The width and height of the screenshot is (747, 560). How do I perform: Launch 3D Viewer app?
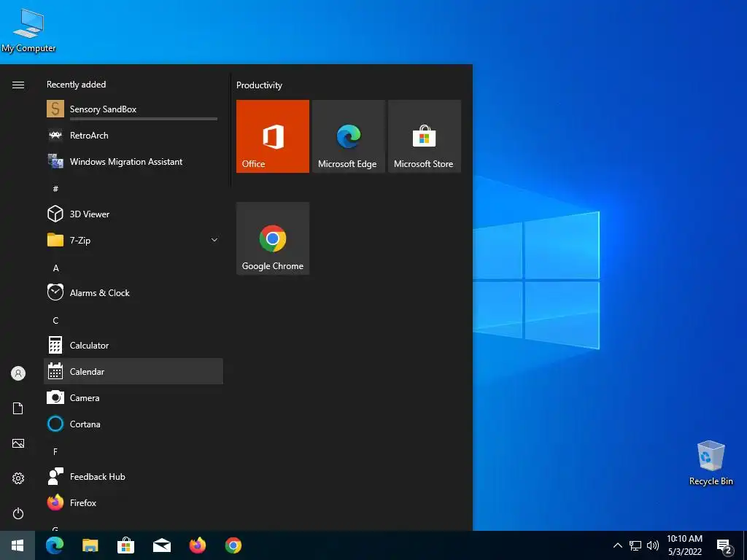133,214
